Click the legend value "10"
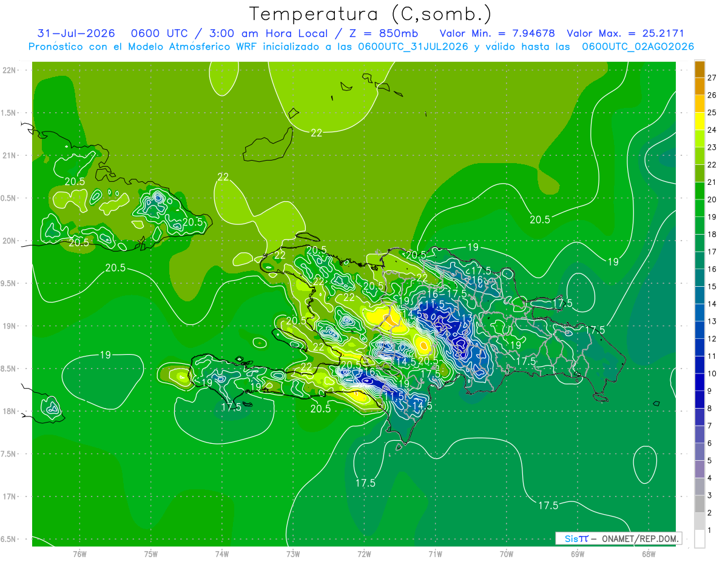Image resolution: width=728 pixels, height=562 pixels. 712,373
